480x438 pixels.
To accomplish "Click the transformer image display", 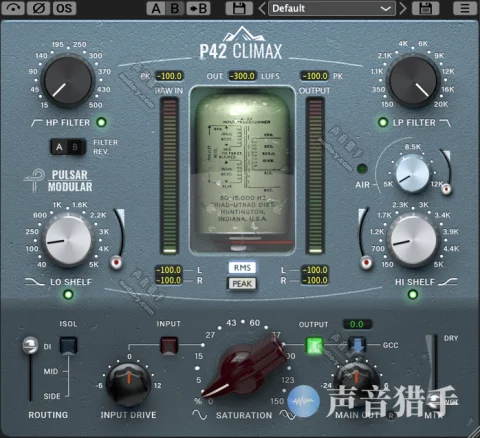I will pyautogui.click(x=242, y=171).
